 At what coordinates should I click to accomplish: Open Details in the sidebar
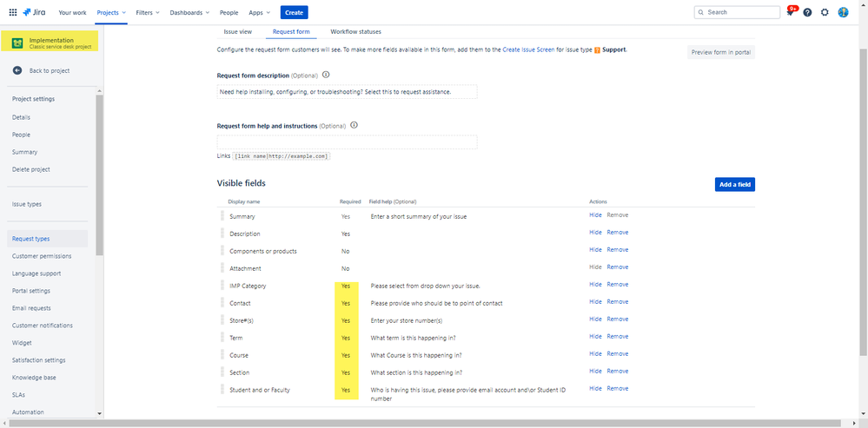click(21, 117)
